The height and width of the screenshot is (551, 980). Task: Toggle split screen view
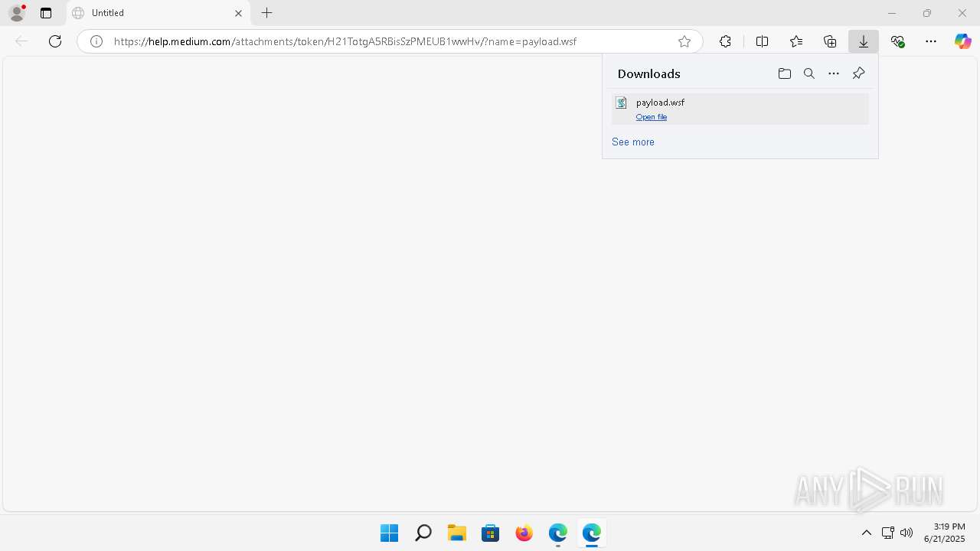pyautogui.click(x=762, y=41)
